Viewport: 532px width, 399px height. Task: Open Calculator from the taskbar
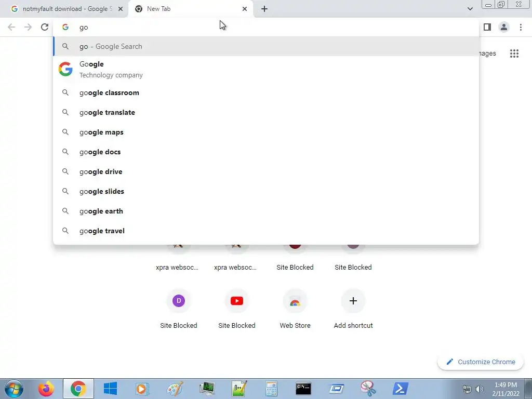[271, 389]
